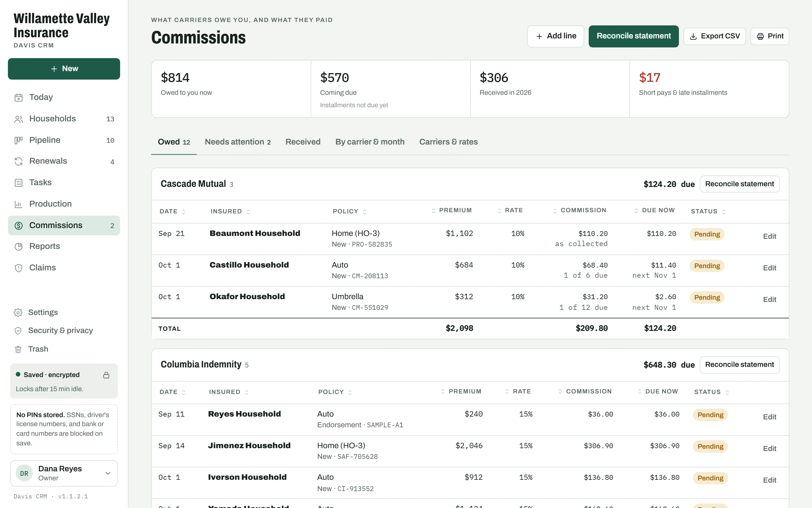This screenshot has height=508, width=812.
Task: Click the green New button
Action: [64, 69]
